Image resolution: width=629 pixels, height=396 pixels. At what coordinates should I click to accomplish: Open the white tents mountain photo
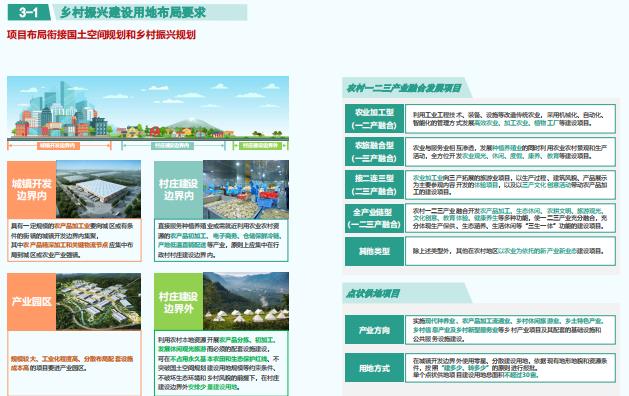(x=246, y=301)
